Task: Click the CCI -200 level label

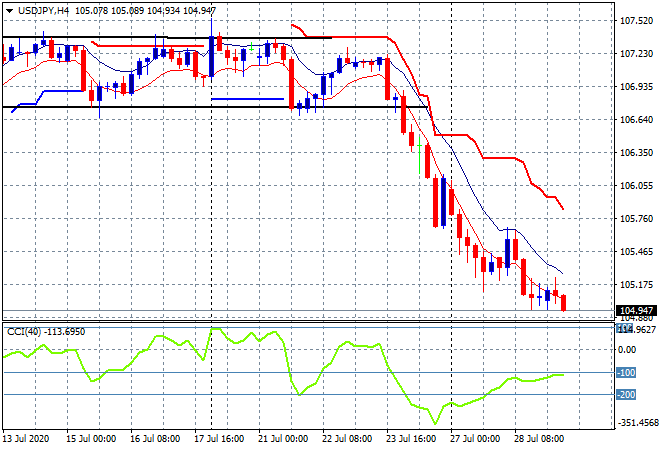Action: pyautogui.click(x=626, y=394)
